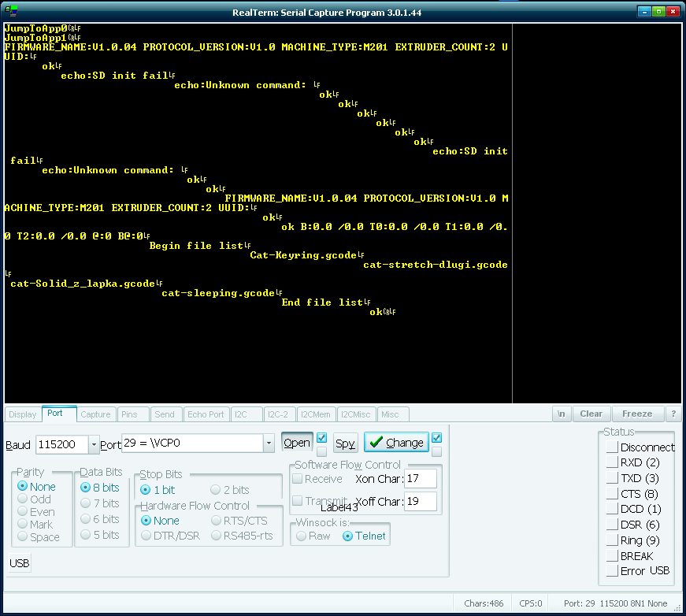Toggle the unchecked box below Open's checkbox
The width and height of the screenshot is (686, 616).
(x=321, y=451)
